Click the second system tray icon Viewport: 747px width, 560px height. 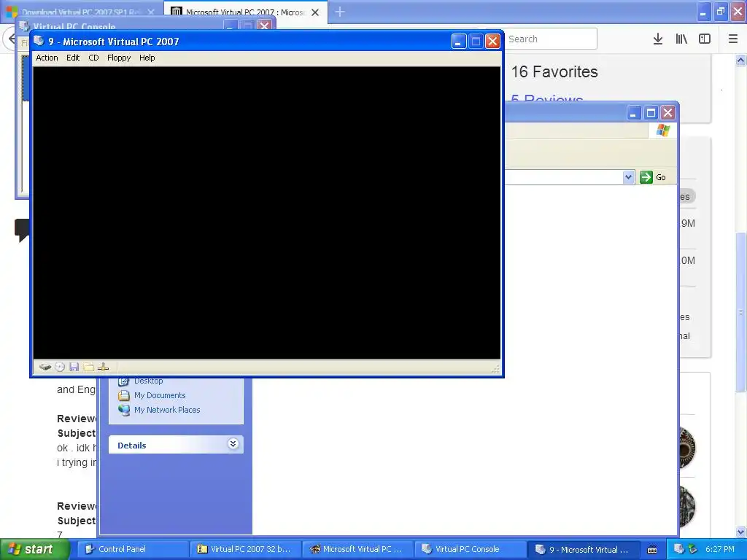693,549
